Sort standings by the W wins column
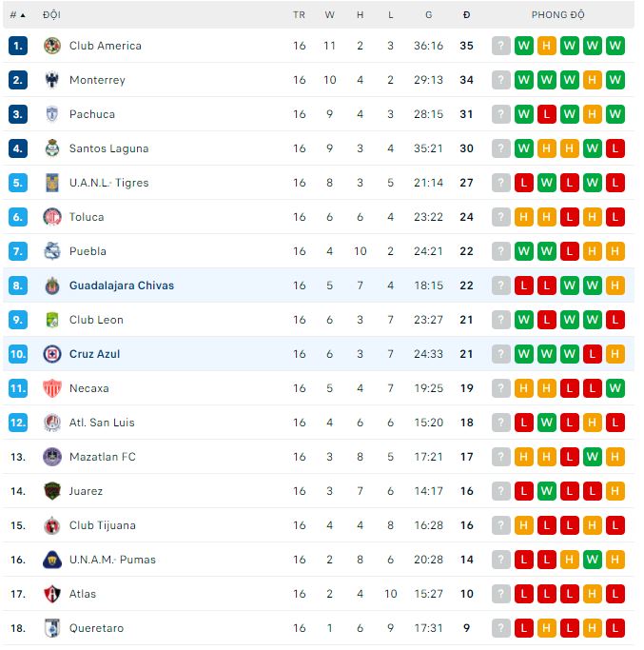The width and height of the screenshot is (644, 650). 329,15
